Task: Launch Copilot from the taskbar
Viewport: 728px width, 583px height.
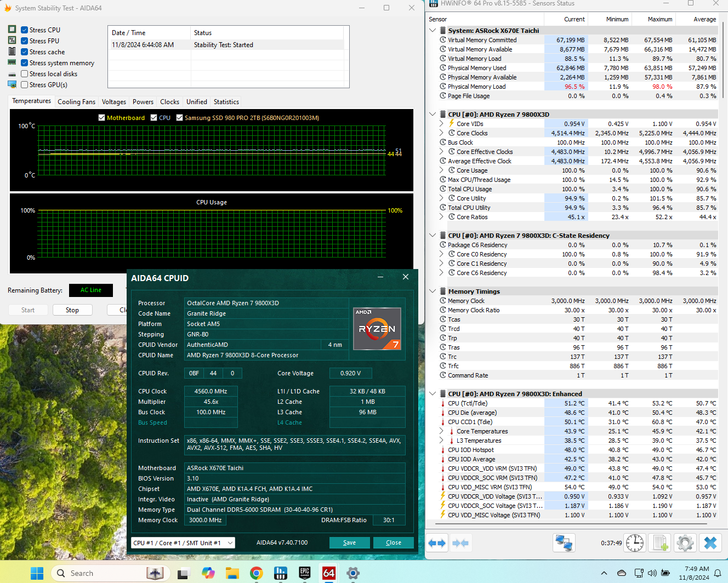Action: pos(208,573)
